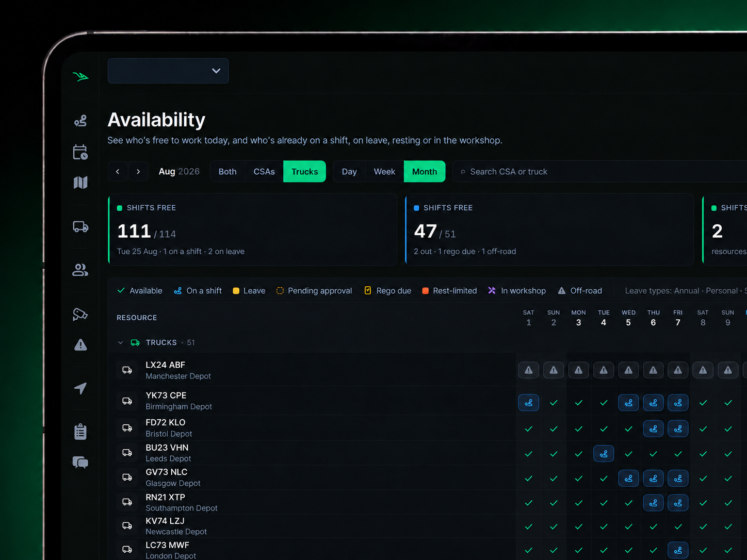Click the Rego due legend item
This screenshot has height=560, width=747.
[388, 291]
